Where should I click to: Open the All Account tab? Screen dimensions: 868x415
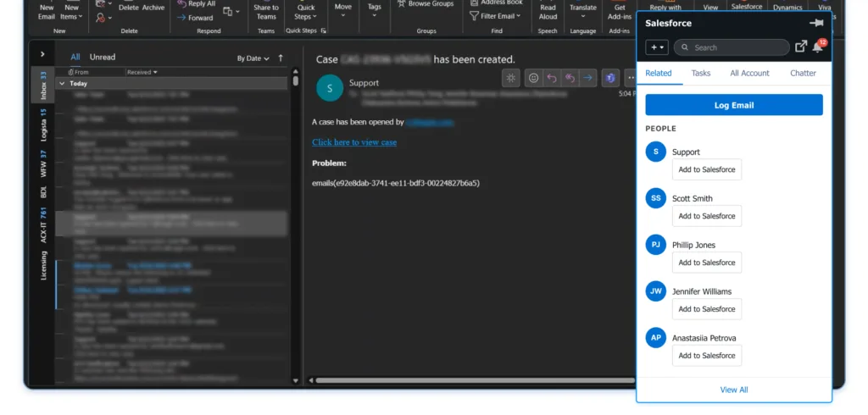749,73
